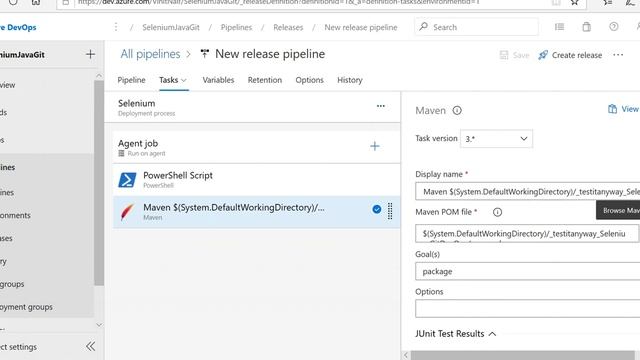
Task: Open the project settings sidebar item
Action: 18,347
